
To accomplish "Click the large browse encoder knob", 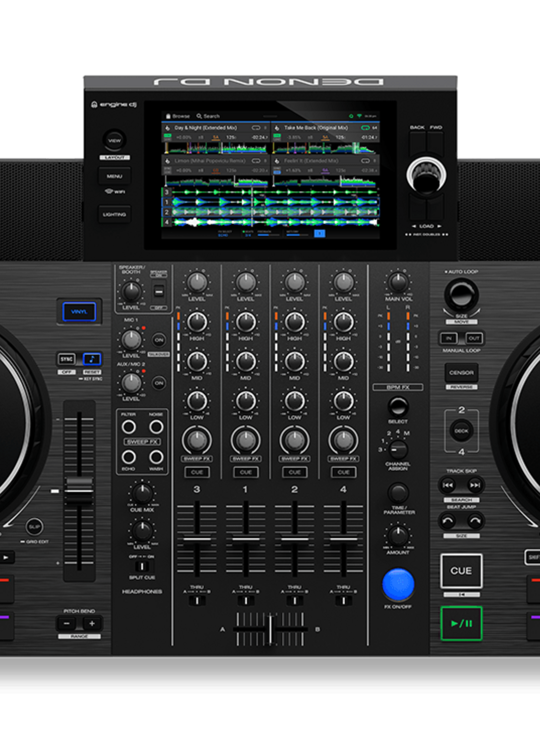I will click(427, 176).
